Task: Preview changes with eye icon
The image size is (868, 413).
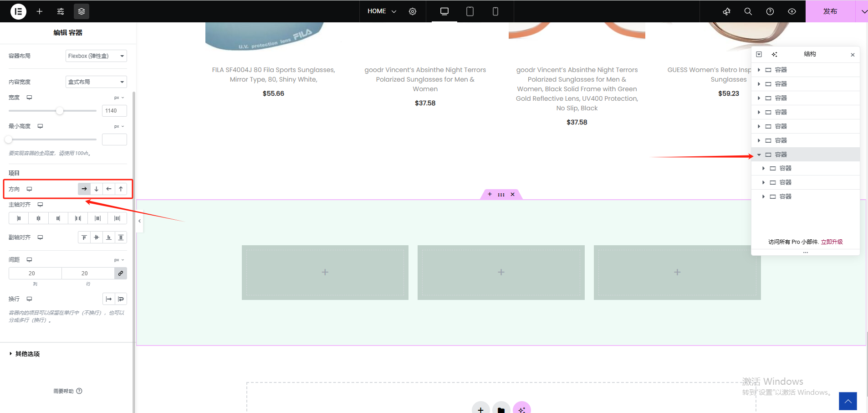Action: click(792, 11)
